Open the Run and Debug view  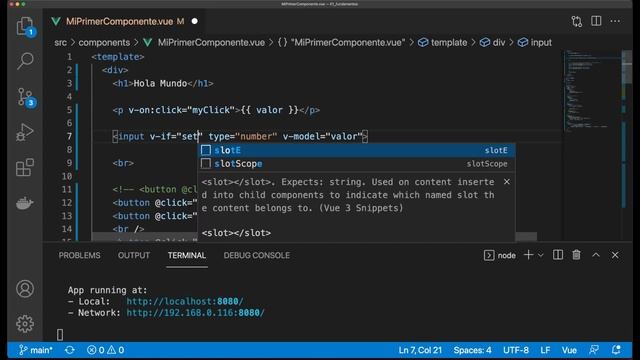tap(25, 132)
